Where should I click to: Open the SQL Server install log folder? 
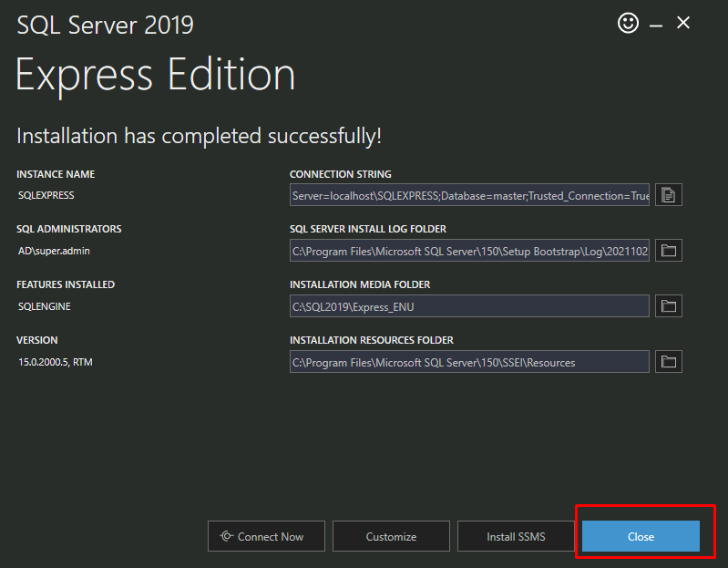[669, 251]
